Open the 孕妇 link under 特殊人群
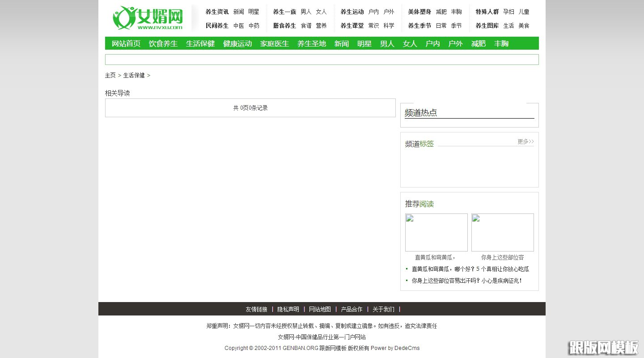This screenshot has width=644, height=358. point(509,12)
